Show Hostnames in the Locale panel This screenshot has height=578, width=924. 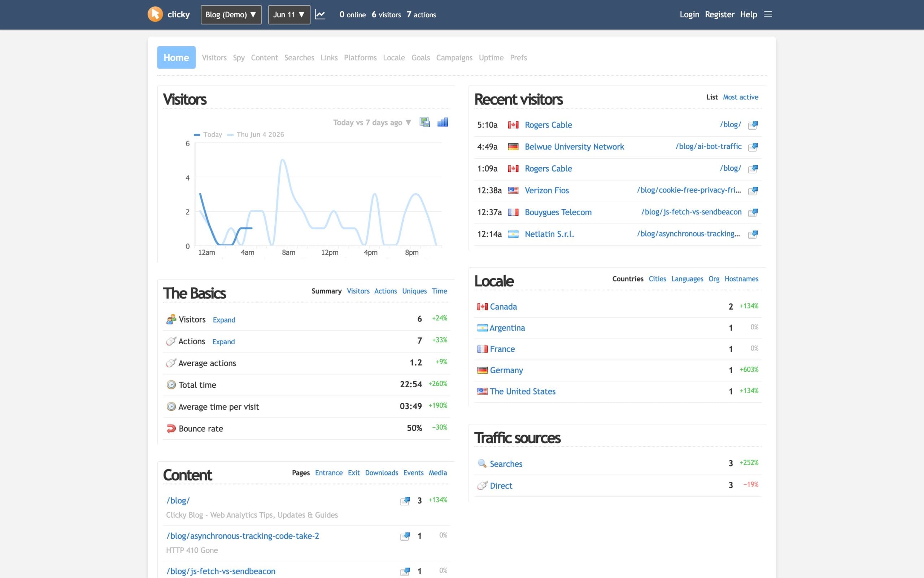click(741, 279)
